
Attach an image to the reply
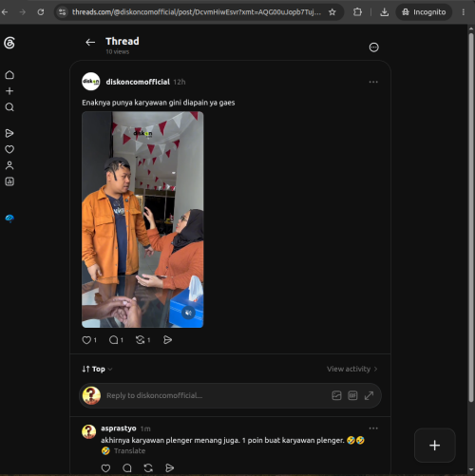pos(336,395)
